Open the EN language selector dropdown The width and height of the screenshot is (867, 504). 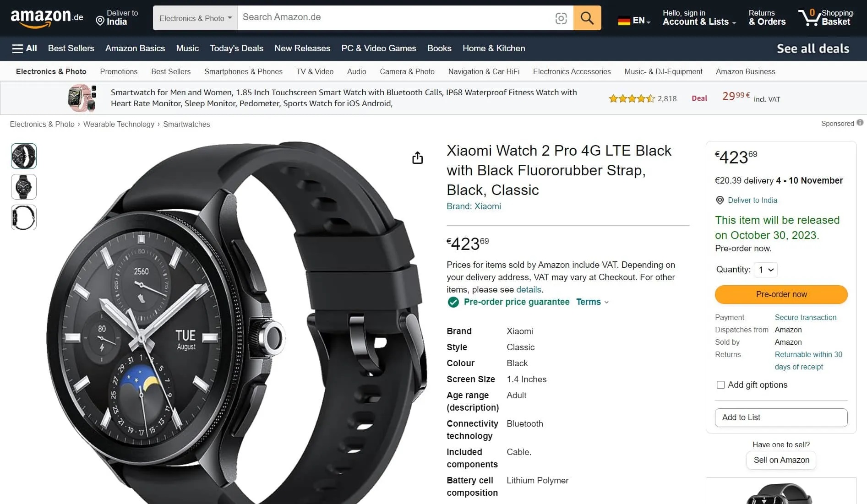634,21
